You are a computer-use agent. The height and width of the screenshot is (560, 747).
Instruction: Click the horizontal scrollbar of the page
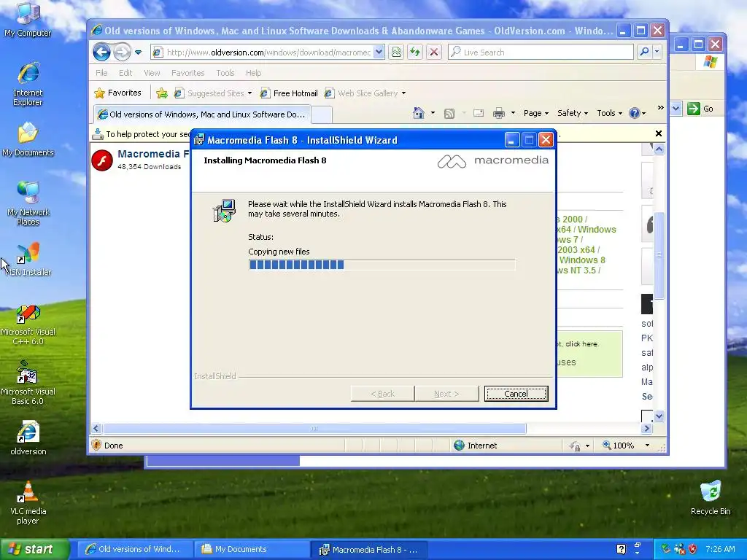(x=314, y=429)
